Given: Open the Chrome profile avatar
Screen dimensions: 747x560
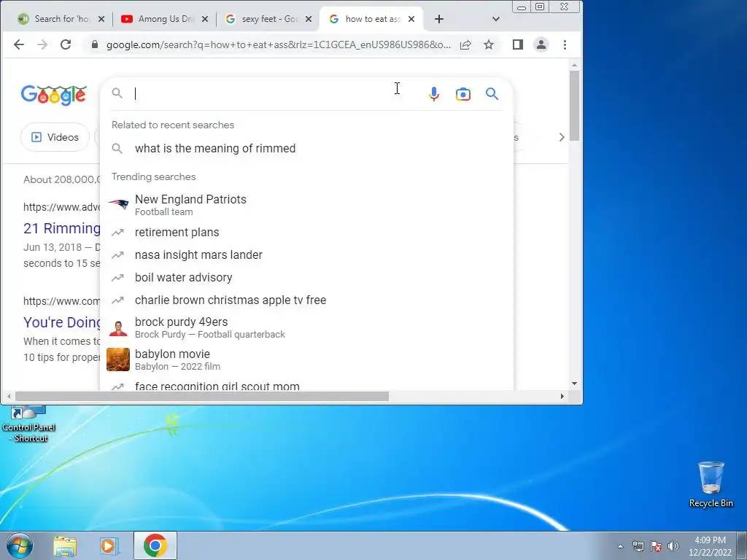Looking at the screenshot, I should point(541,44).
